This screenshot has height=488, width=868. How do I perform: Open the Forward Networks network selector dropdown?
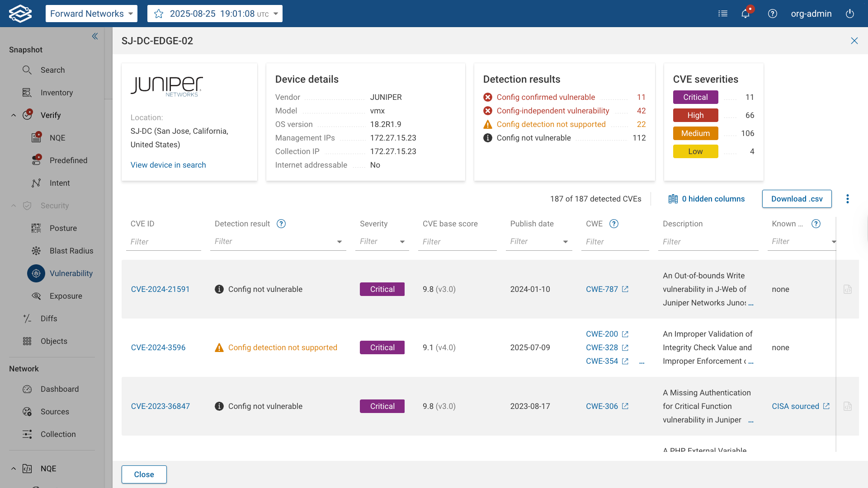click(91, 14)
